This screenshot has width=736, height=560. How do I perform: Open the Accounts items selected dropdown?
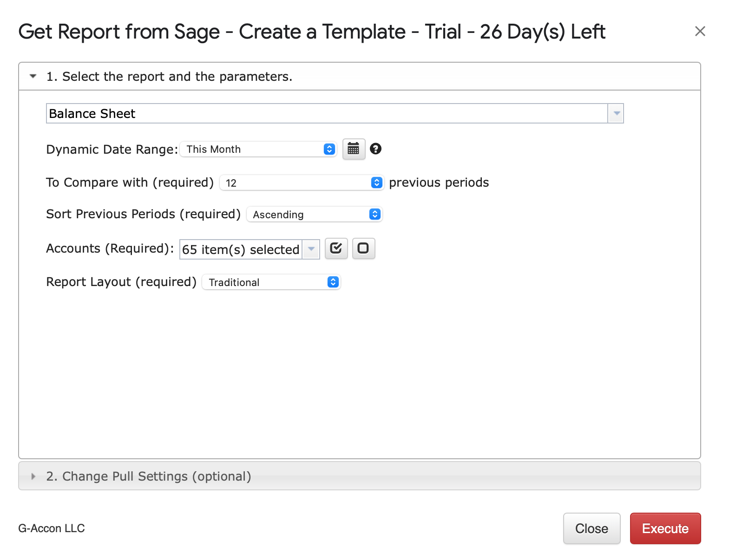point(250,249)
